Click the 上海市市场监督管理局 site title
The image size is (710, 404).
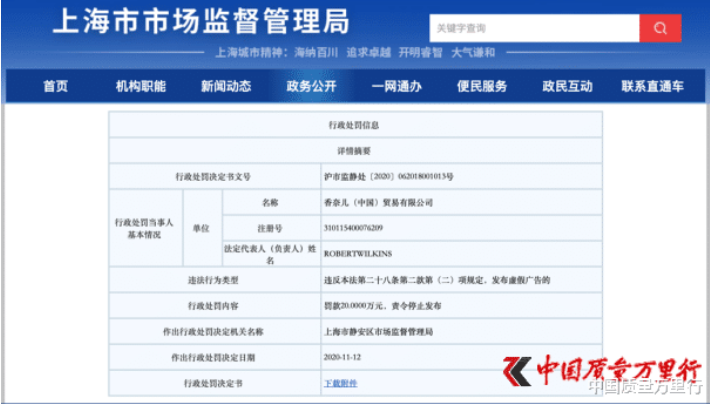(x=201, y=21)
